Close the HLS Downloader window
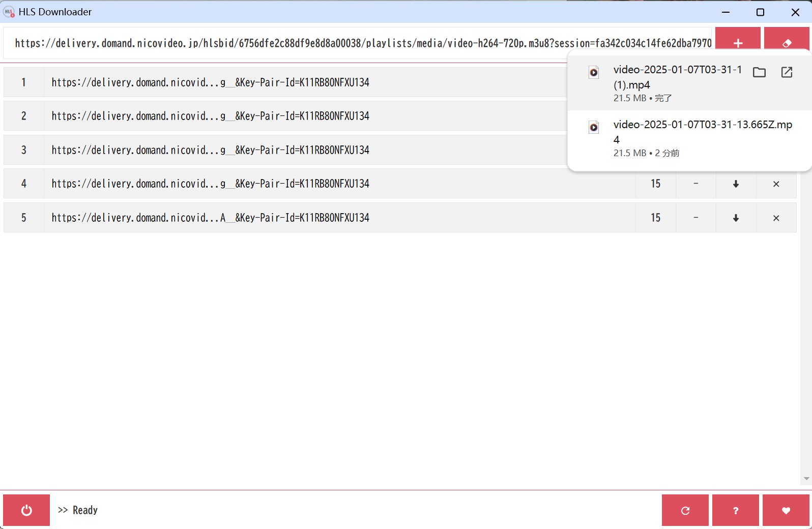This screenshot has width=812, height=529. point(795,12)
